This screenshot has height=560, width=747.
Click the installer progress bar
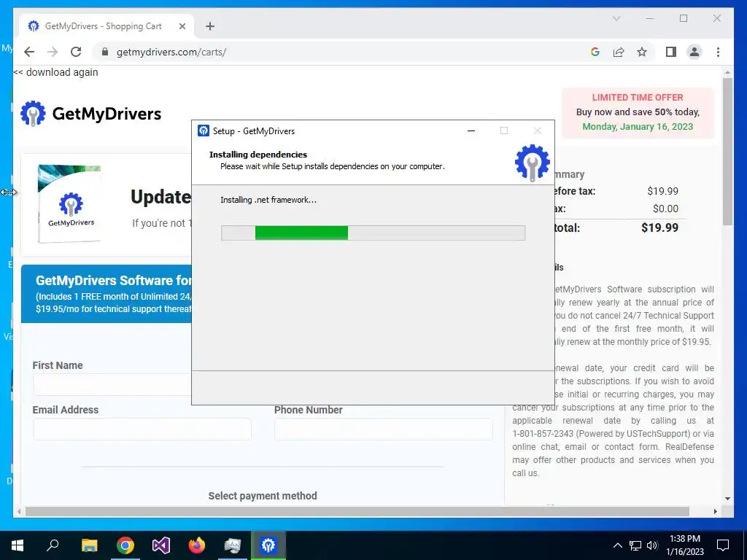tap(373, 233)
